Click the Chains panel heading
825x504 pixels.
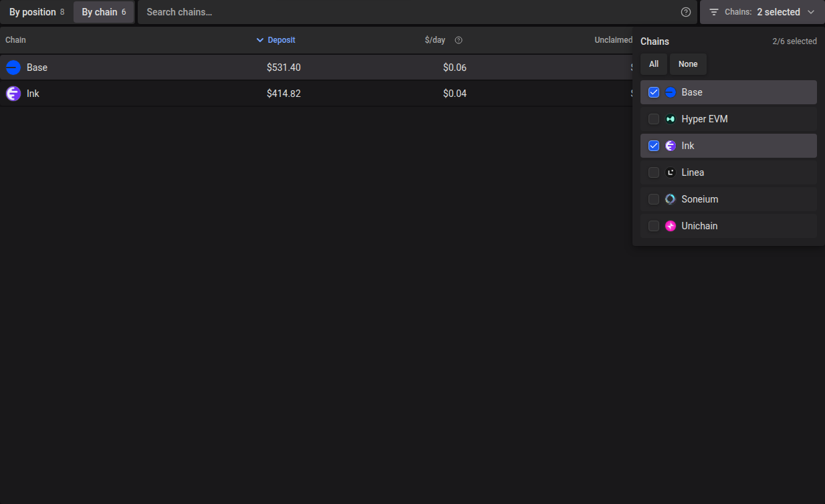point(655,41)
